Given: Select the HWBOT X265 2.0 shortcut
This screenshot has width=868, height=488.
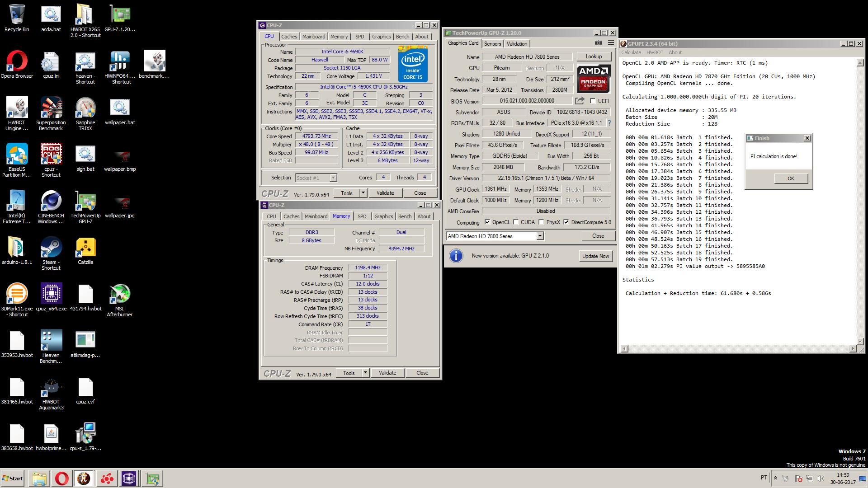Looking at the screenshot, I should [x=85, y=21].
